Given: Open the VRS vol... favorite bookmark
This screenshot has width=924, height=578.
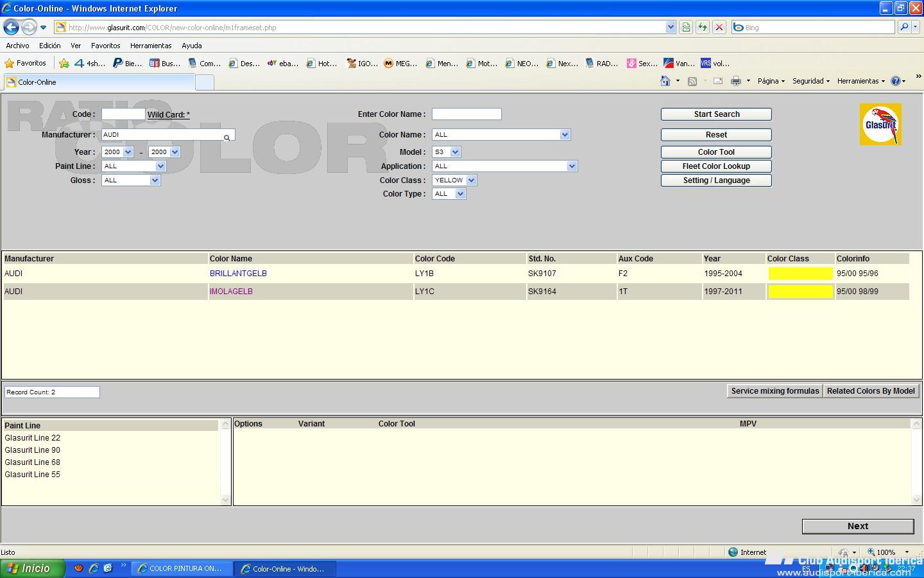Looking at the screenshot, I should 715,63.
